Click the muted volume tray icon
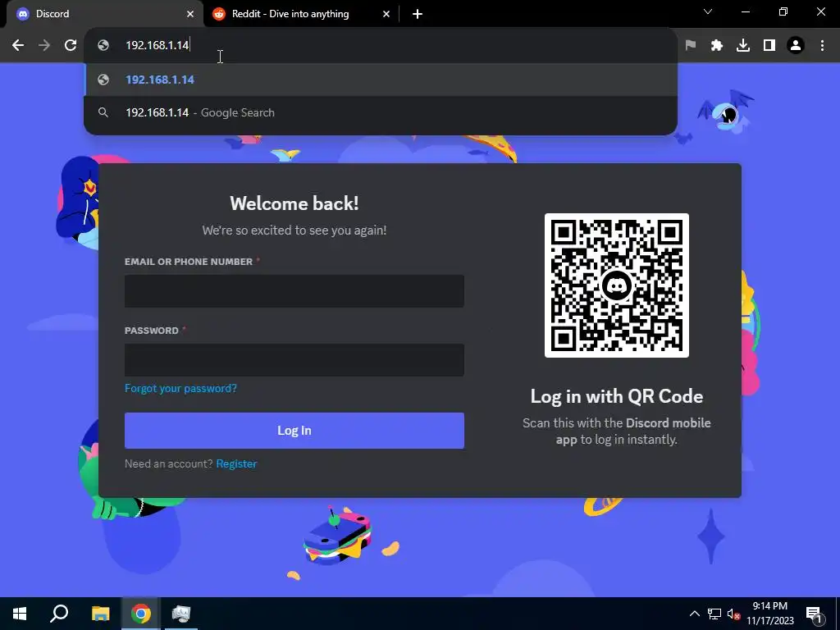840x630 pixels. [x=733, y=614]
